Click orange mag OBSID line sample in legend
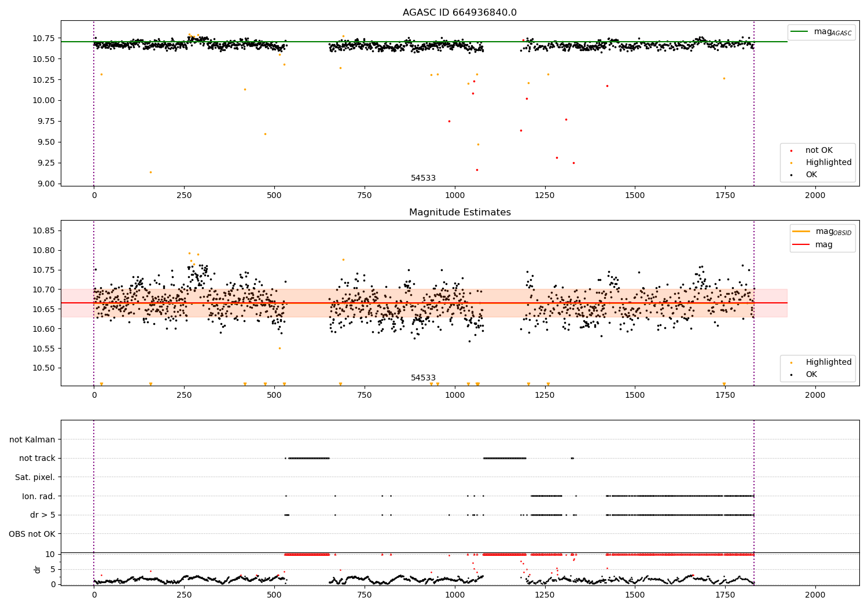The height and width of the screenshot is (608, 868). pos(801,232)
